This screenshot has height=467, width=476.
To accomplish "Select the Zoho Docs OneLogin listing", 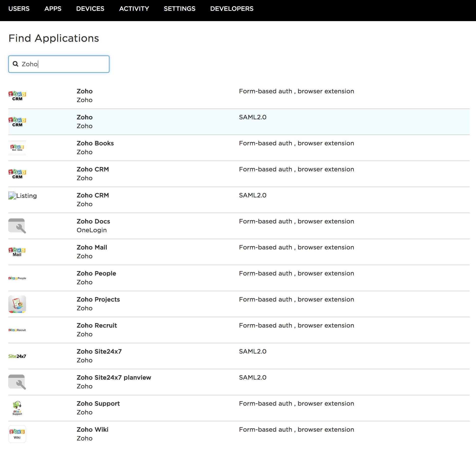I will click(93, 221).
